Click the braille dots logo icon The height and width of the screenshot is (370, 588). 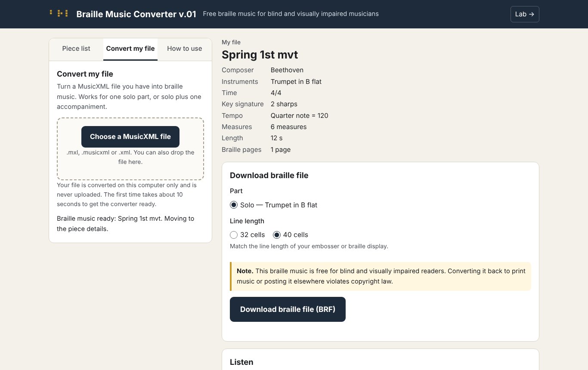(59, 13)
